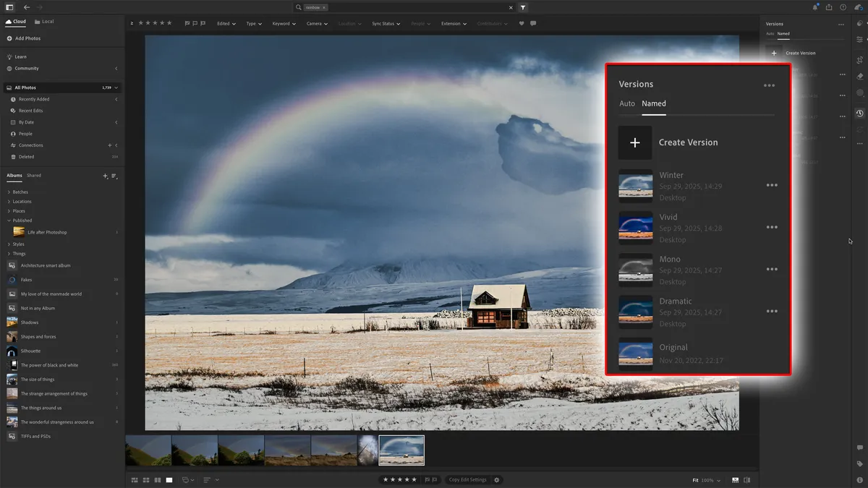
Task: Switch to the Auto tab in Versions
Action: coord(626,103)
